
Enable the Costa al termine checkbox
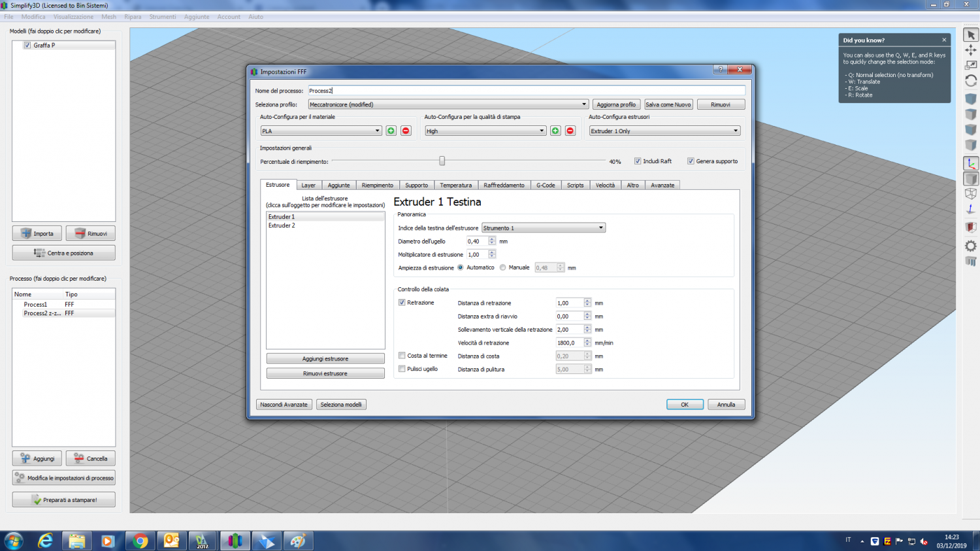402,356
